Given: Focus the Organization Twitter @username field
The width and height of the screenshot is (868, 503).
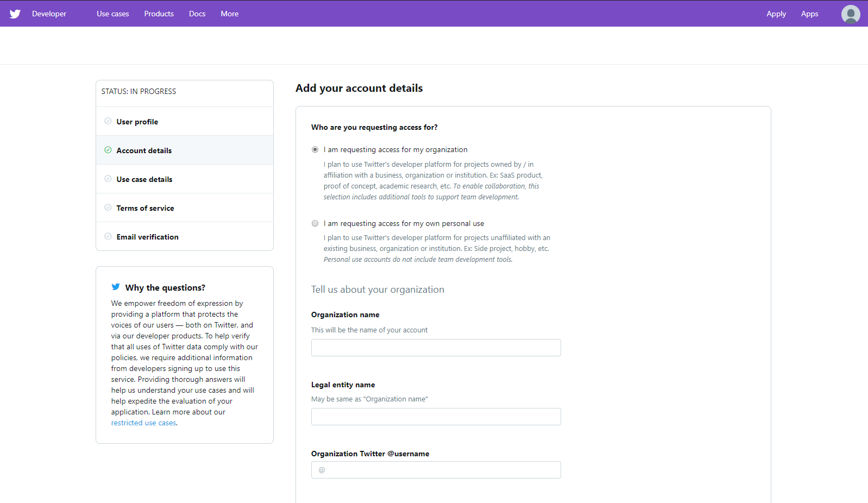Looking at the screenshot, I should click(436, 470).
